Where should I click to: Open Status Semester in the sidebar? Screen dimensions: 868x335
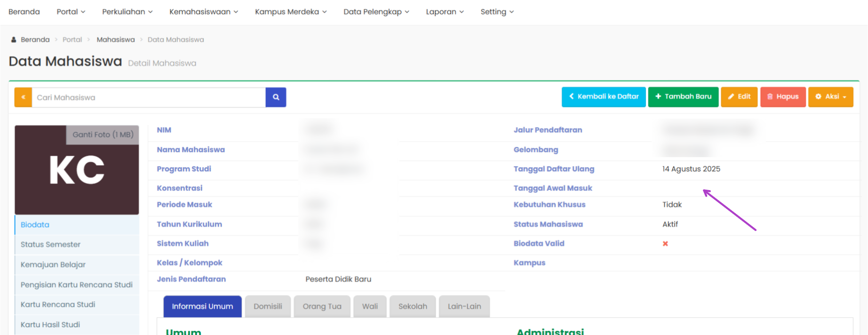50,245
